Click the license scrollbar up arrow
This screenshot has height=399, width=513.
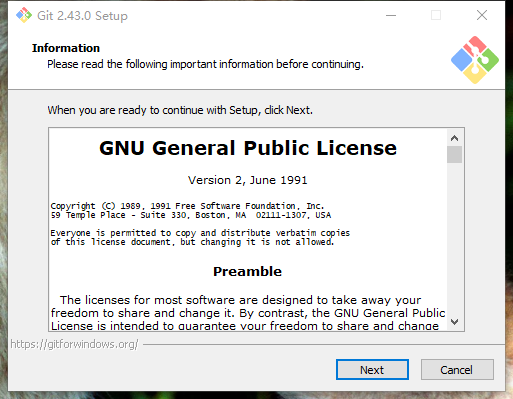[454, 138]
